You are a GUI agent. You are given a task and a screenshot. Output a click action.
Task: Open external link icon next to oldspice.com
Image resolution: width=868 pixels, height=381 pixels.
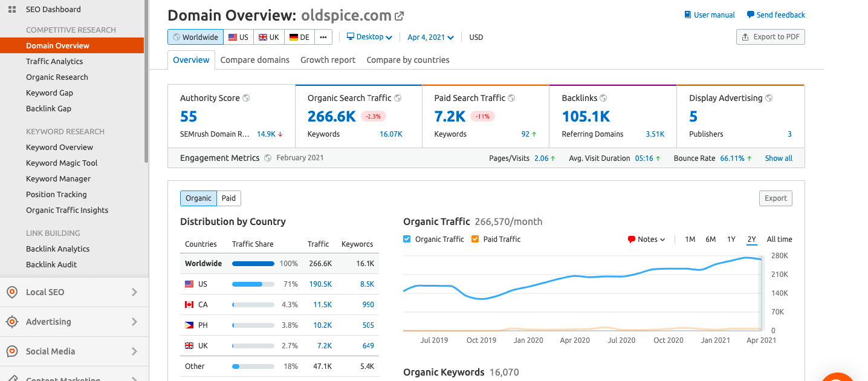click(x=400, y=16)
